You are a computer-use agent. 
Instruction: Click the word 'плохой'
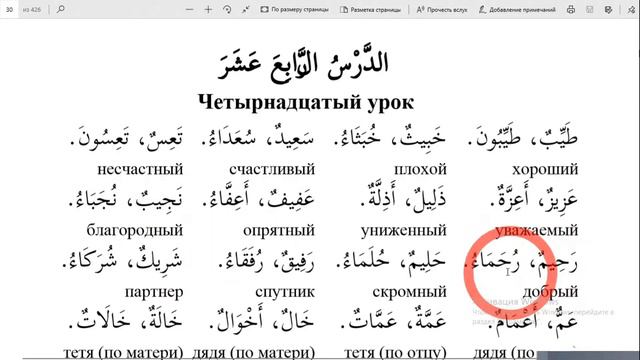coord(420,169)
